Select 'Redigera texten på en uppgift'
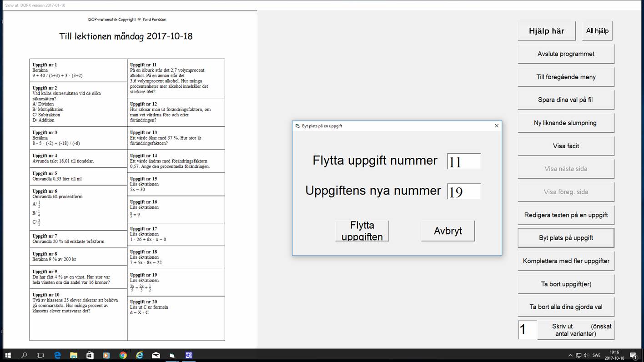Viewport: 644px width, 362px height. tap(566, 215)
